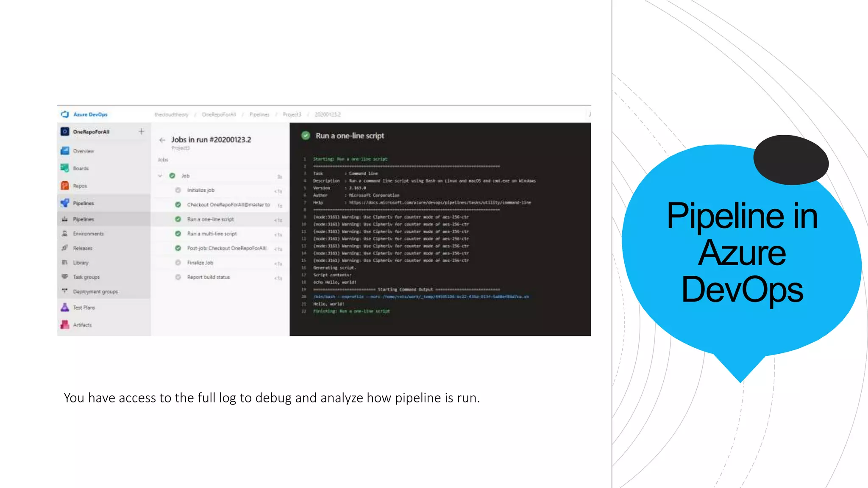Click Project3 breadcrumb link
This screenshot has height=488, width=868.
click(292, 114)
